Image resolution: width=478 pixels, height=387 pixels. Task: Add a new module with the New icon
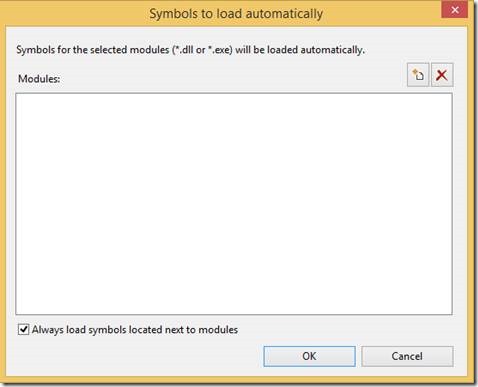click(x=418, y=75)
